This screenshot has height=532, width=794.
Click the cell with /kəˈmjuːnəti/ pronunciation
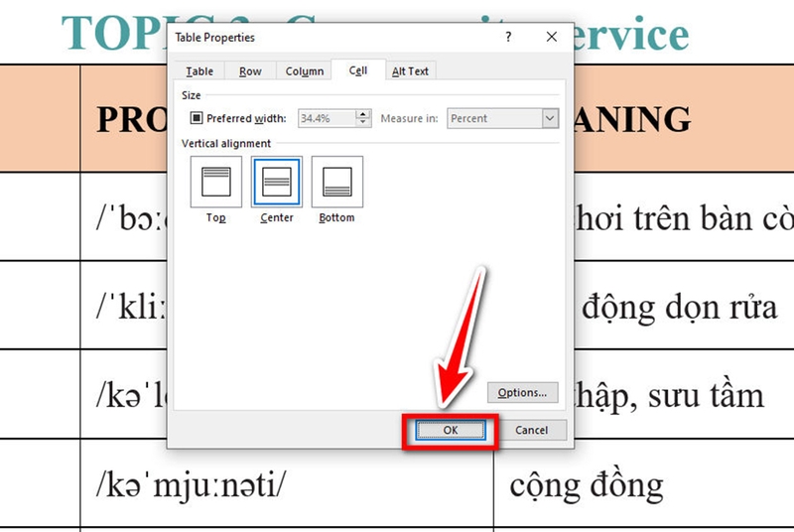tap(286, 484)
